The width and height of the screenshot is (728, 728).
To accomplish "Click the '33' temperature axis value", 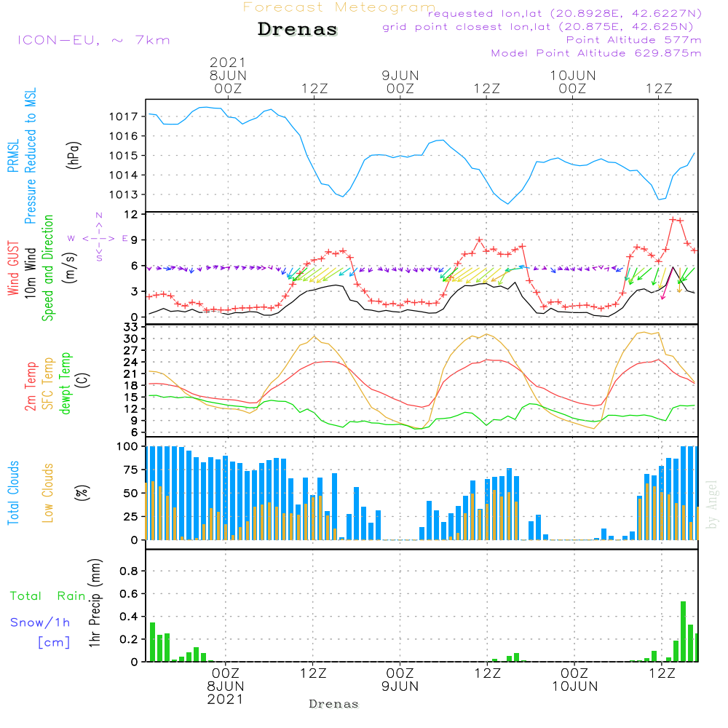I will pos(130,328).
